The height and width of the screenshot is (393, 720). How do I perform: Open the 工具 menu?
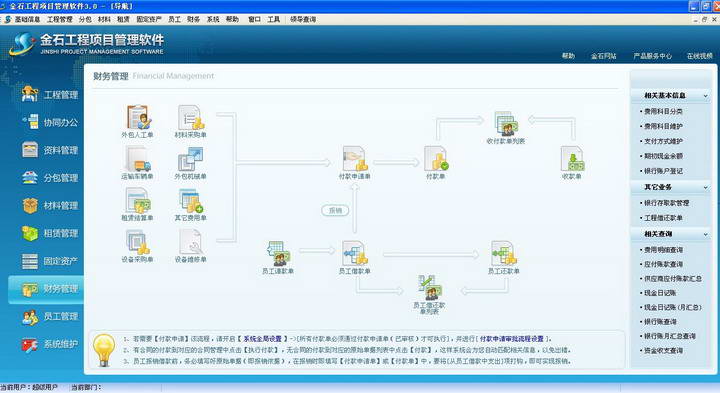[274, 19]
